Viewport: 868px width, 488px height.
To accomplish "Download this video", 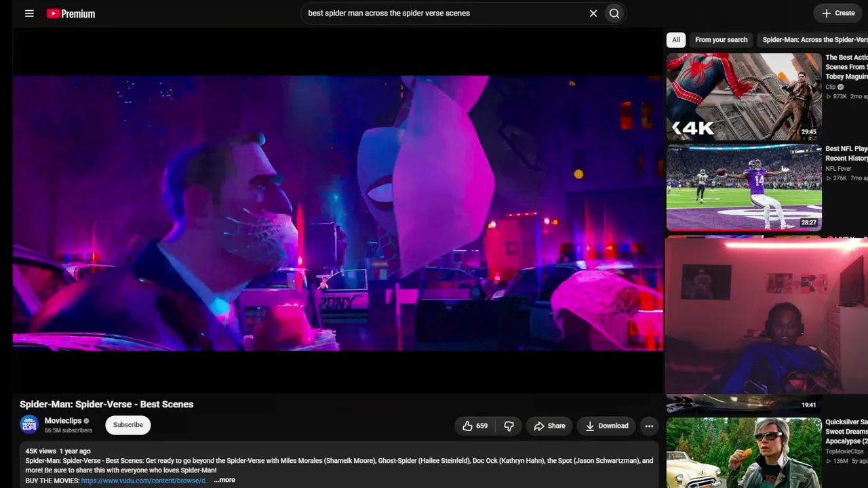I will coord(607,426).
